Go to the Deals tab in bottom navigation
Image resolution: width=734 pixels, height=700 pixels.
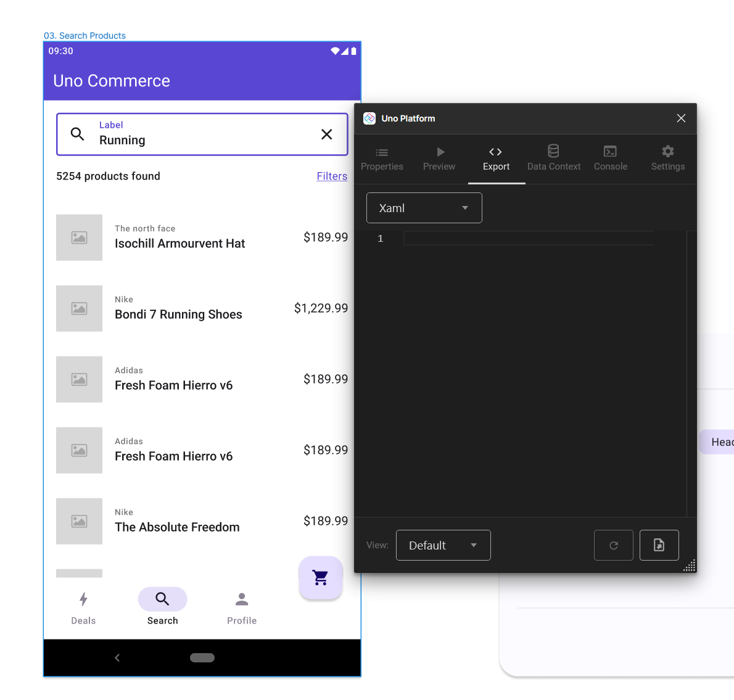coord(83,608)
